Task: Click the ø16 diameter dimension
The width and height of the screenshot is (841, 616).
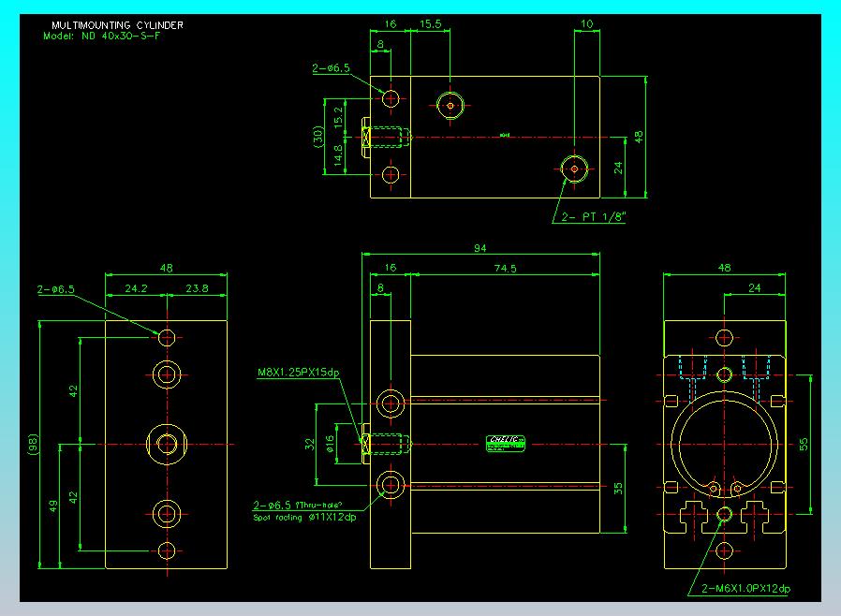Action: point(330,444)
